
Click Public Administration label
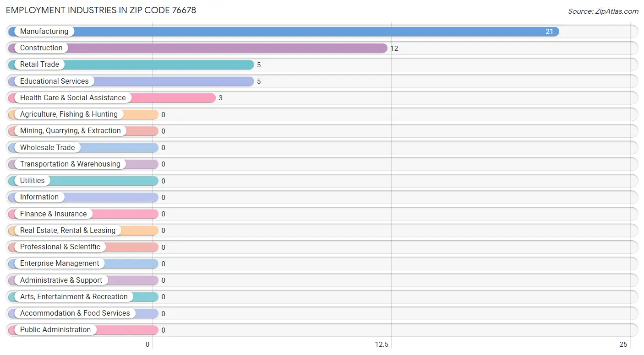55,329
